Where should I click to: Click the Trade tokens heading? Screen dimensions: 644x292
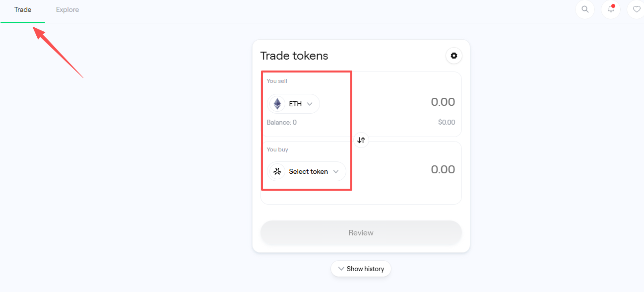coord(294,56)
